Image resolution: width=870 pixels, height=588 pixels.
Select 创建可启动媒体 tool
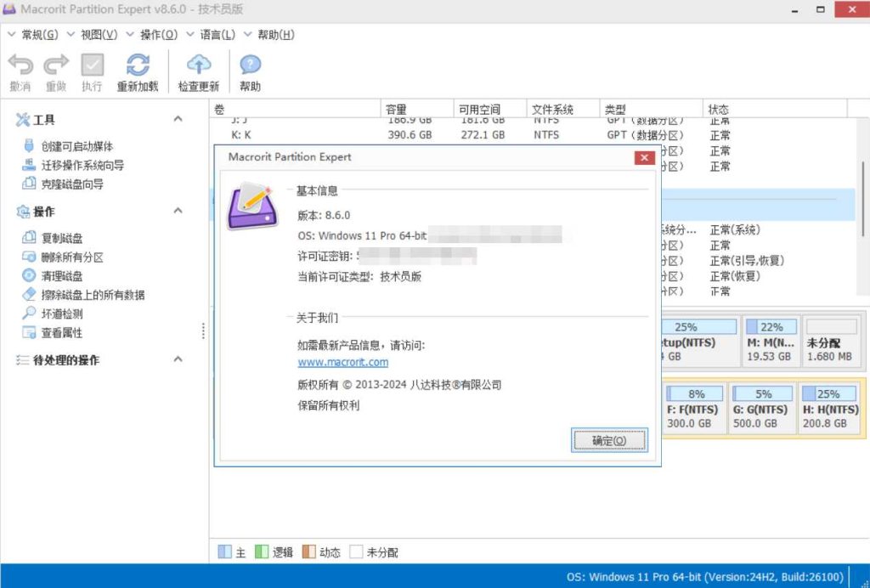point(77,146)
